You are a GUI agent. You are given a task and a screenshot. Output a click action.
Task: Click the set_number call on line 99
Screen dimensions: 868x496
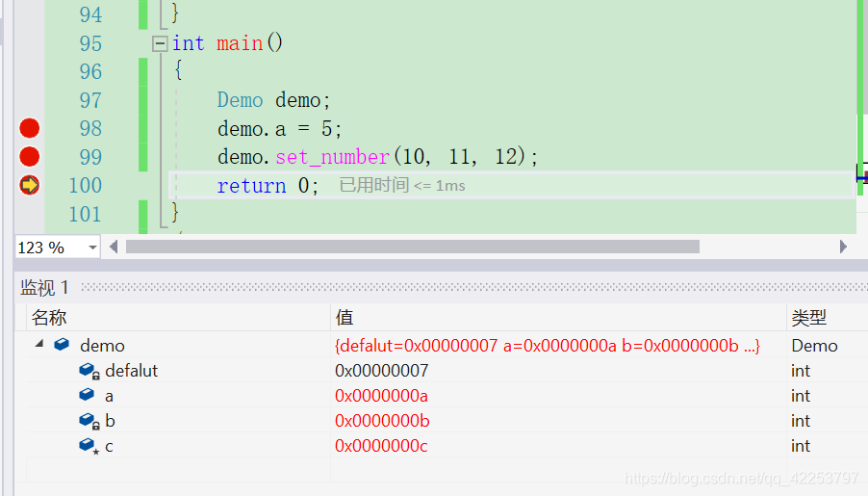(332, 157)
